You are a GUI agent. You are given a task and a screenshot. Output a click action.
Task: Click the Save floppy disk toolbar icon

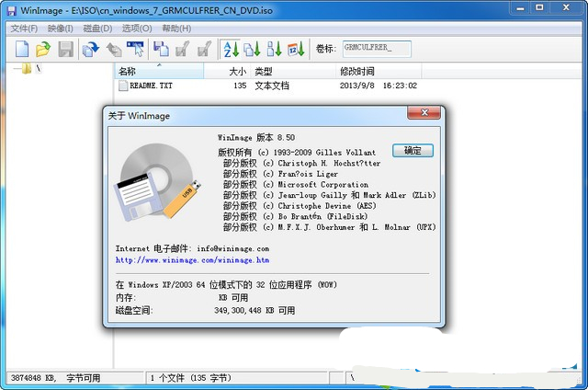[65, 49]
